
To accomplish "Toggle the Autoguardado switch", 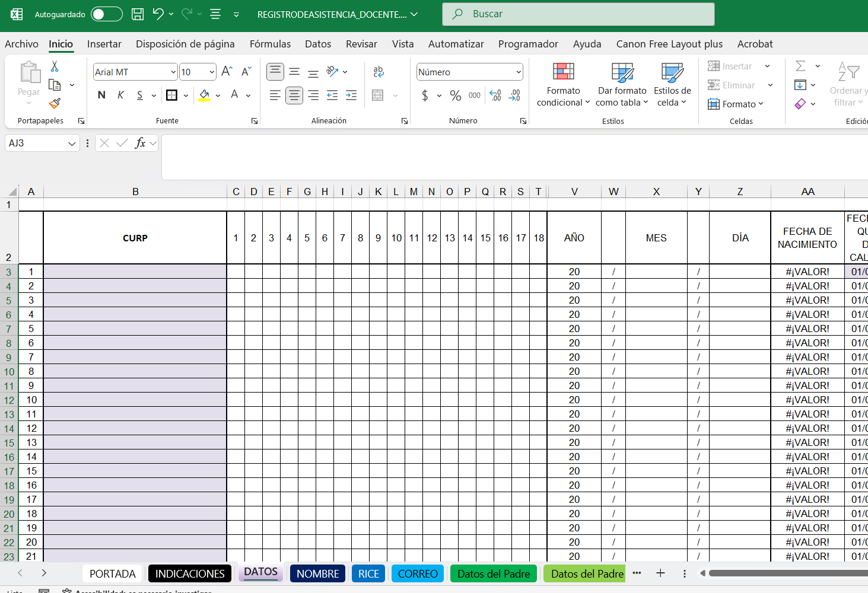I will point(106,14).
